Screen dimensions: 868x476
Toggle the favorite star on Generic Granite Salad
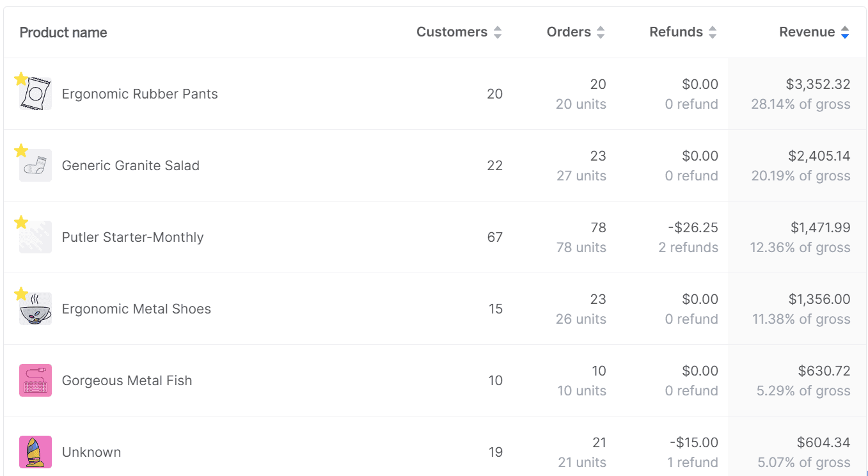click(x=20, y=150)
